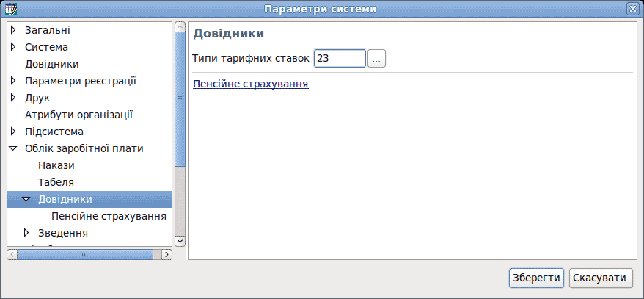The height and width of the screenshot is (299, 644).
Task: Click the horizontal scrollbar left arrow
Action: click(12, 255)
